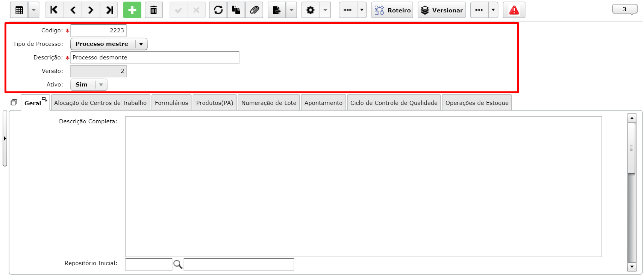This screenshot has height=276, width=644.
Task: Switch to Numeração de Lote tab
Action: [x=269, y=103]
